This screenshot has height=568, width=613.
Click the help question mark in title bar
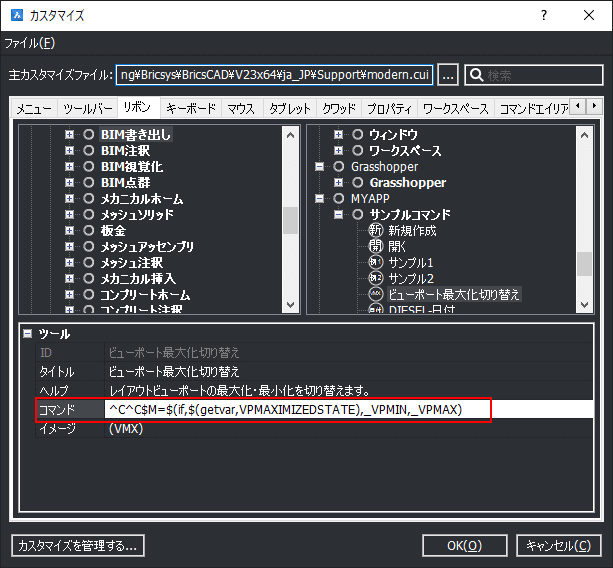544,15
